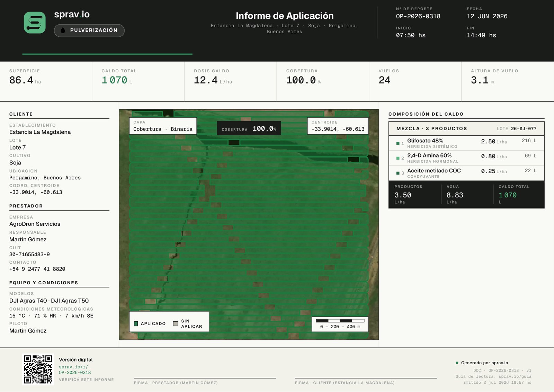The image size is (554, 392).
Task: Click the marker for Aceite metilado COC
Action: point(398,173)
